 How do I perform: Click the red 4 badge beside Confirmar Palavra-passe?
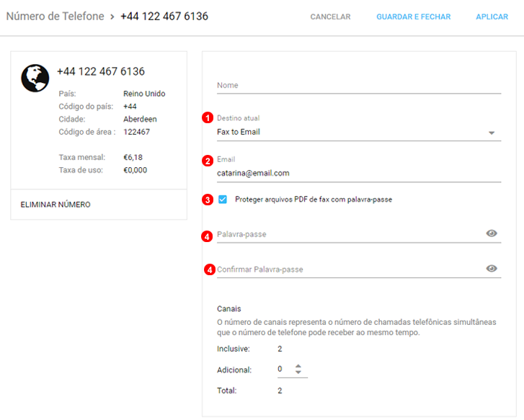(210, 269)
